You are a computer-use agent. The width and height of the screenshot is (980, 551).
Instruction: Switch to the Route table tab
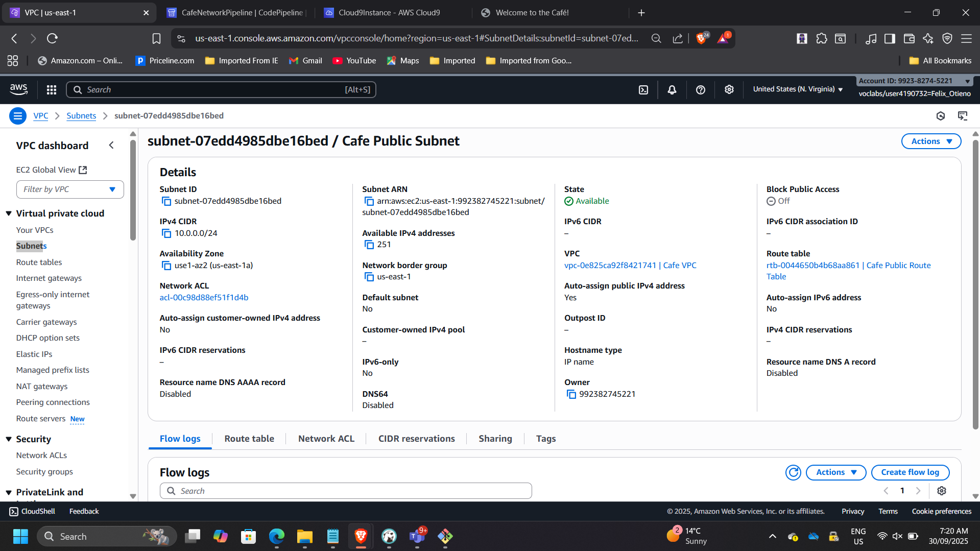click(249, 438)
